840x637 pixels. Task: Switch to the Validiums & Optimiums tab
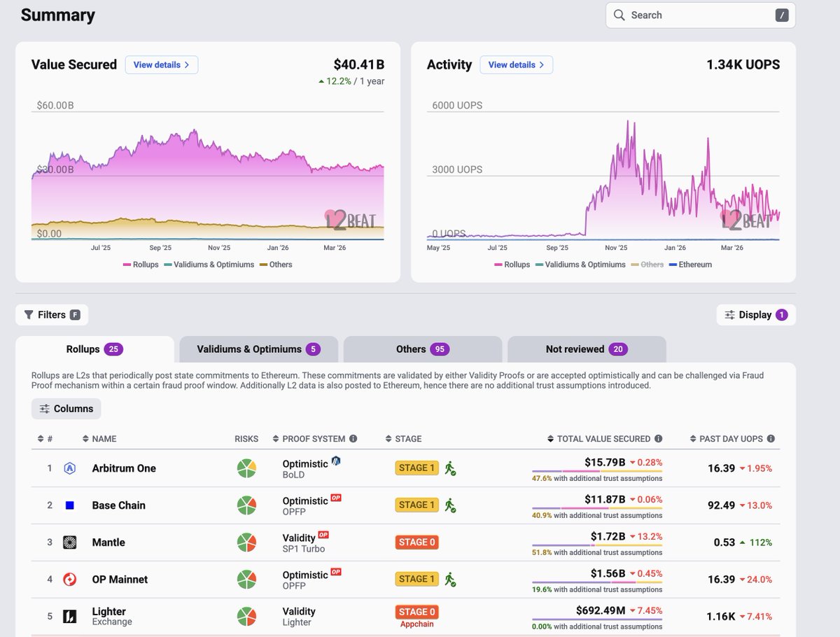tap(258, 349)
